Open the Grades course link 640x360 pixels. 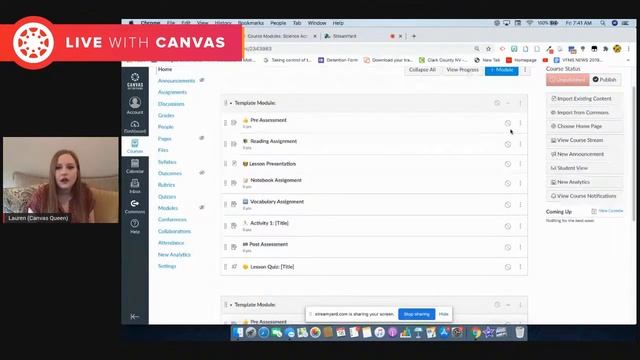[166, 116]
